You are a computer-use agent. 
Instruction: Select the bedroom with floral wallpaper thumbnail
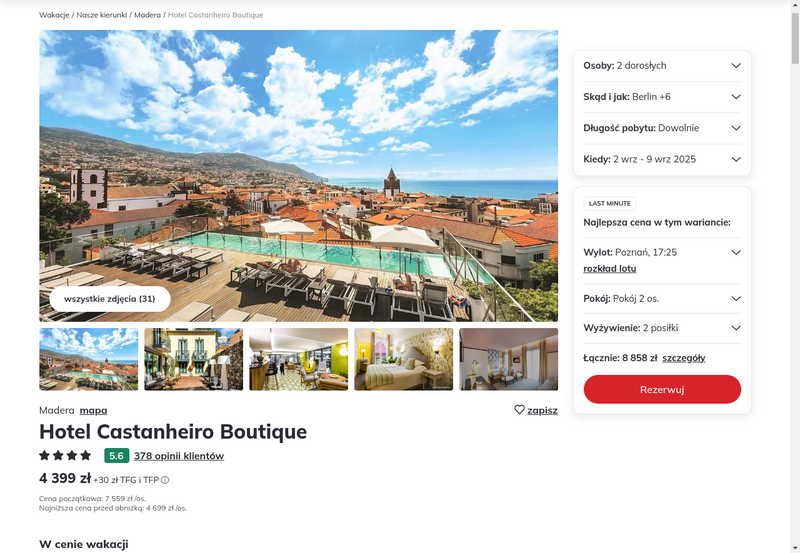tap(404, 359)
